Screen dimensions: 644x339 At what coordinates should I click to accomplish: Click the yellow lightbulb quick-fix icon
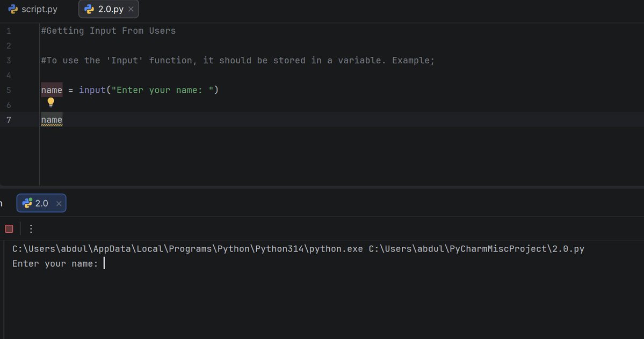coord(50,102)
